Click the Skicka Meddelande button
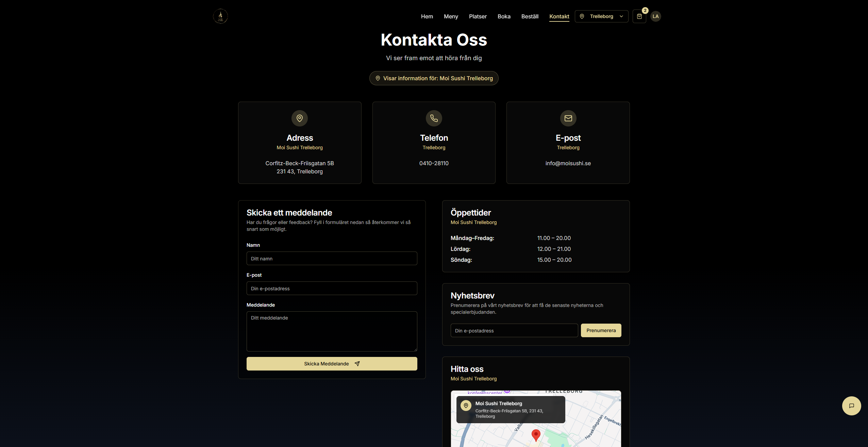This screenshot has width=868, height=447. (332, 364)
